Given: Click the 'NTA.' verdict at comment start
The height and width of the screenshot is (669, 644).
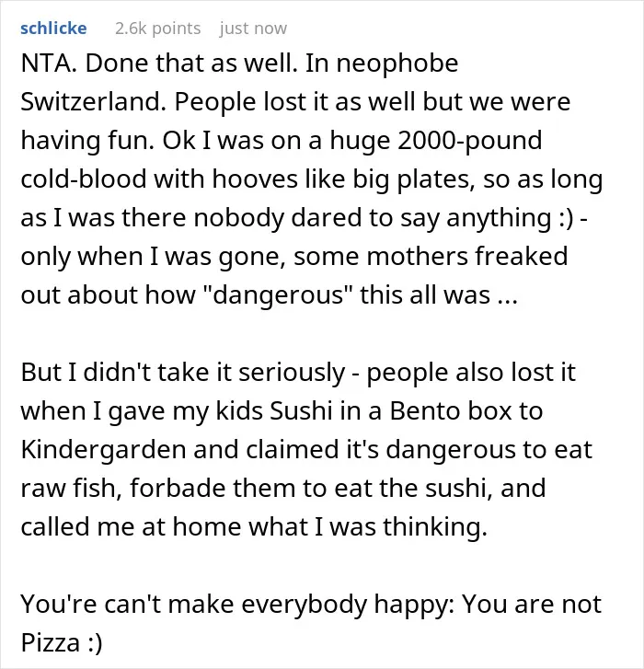Looking at the screenshot, I should [49, 63].
